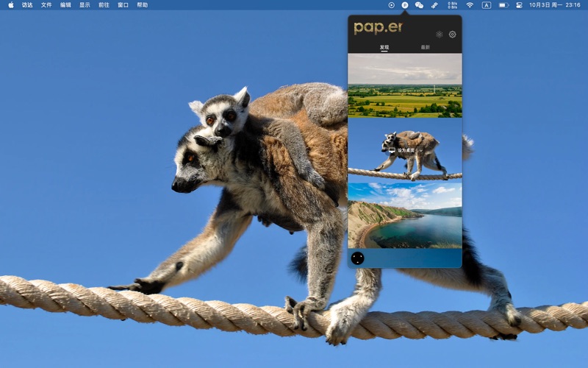Click the play circle menu bar icon

click(391, 5)
